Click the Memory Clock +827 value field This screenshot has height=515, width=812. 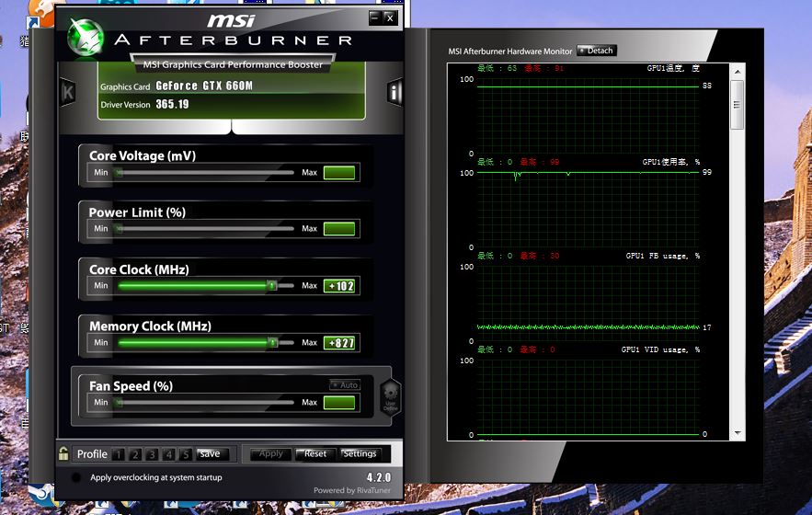tap(339, 342)
